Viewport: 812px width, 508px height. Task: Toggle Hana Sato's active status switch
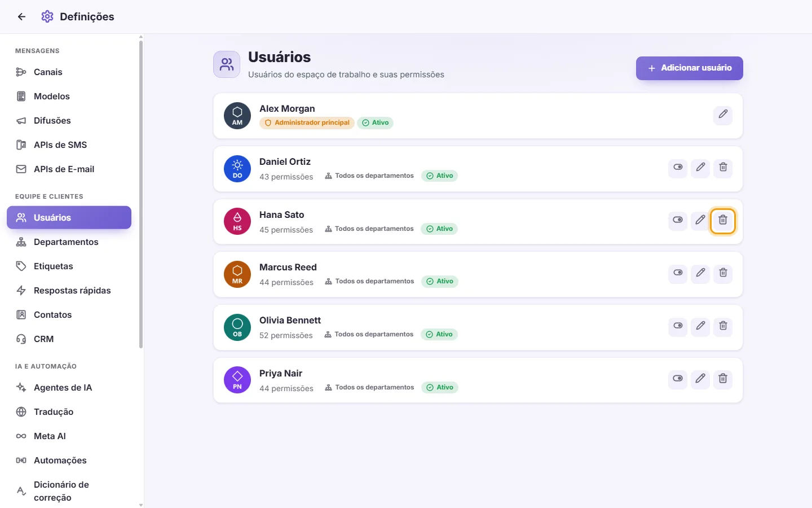pyautogui.click(x=678, y=220)
